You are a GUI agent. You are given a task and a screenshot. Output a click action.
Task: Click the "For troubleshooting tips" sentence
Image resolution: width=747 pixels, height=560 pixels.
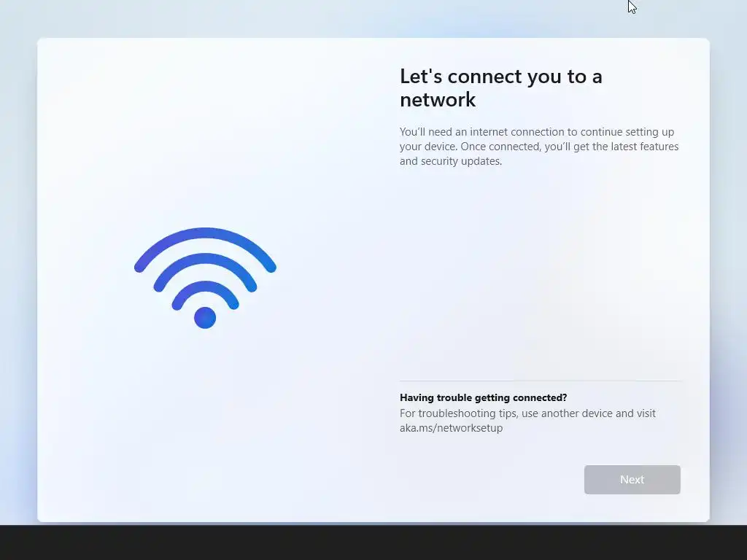click(527, 421)
